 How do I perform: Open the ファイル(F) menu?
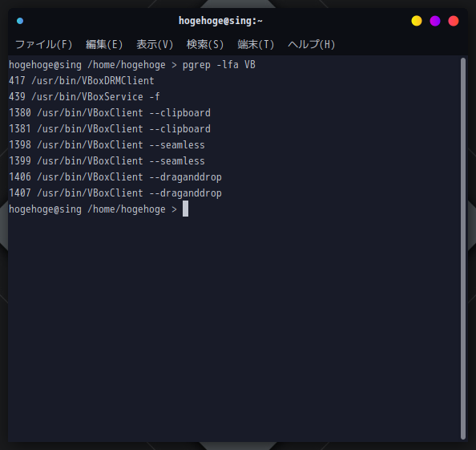click(x=44, y=45)
